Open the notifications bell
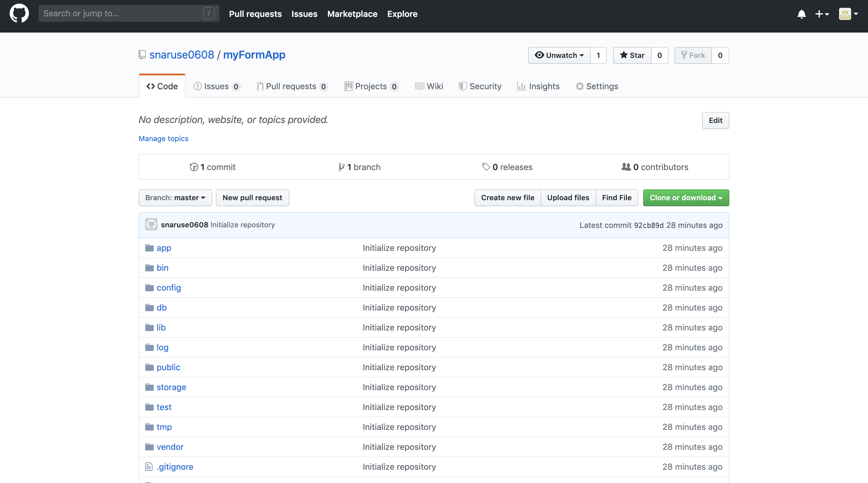868x483 pixels. (801, 14)
